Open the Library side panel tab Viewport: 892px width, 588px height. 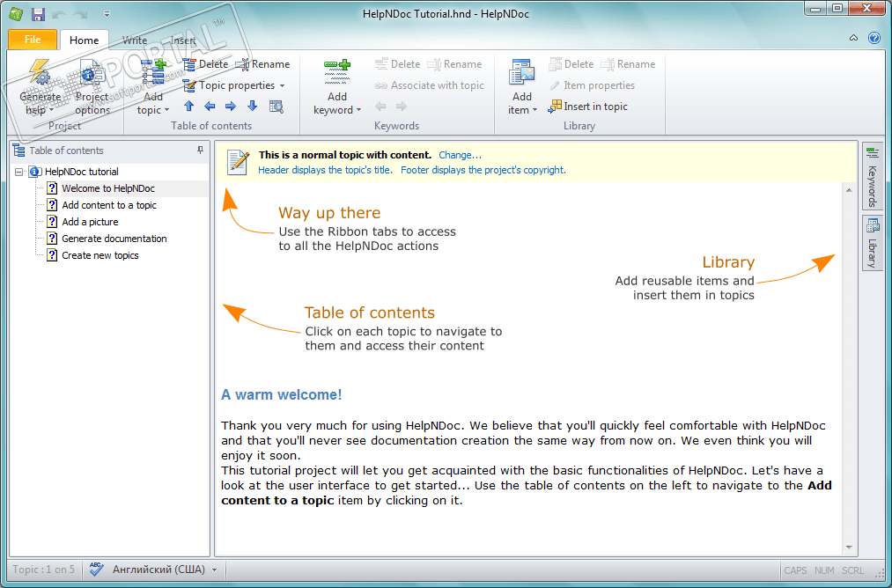pyautogui.click(x=872, y=243)
